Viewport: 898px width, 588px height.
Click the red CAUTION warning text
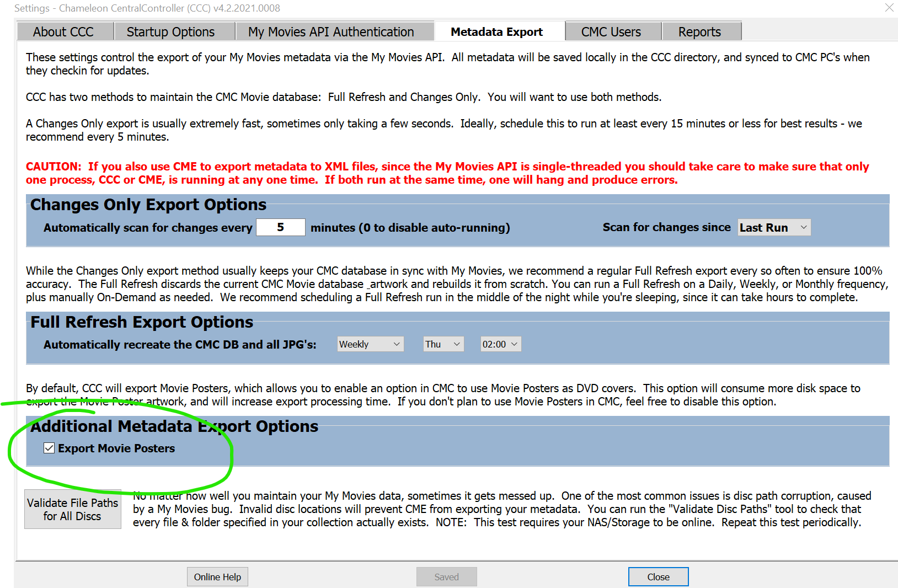pyautogui.click(x=447, y=173)
